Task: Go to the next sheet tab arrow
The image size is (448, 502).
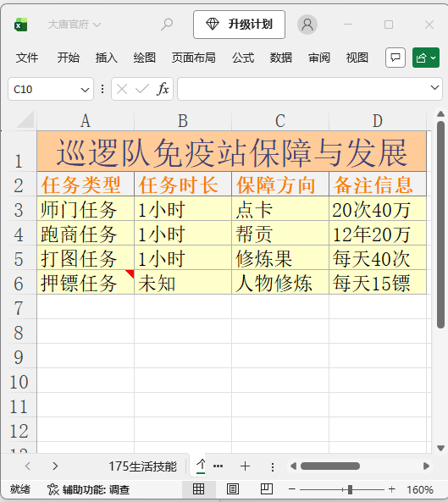Action: pos(55,466)
